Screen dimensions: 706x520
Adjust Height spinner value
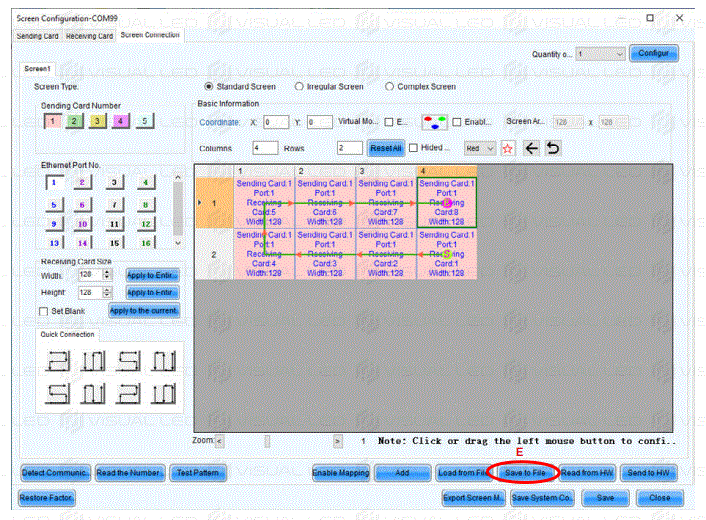pyautogui.click(x=107, y=293)
